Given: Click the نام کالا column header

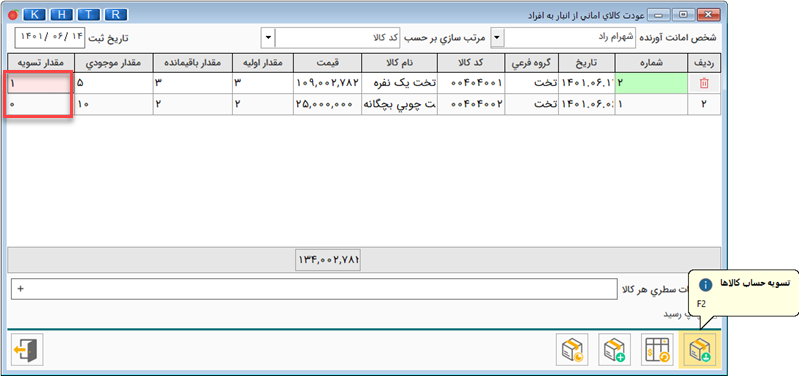Looking at the screenshot, I should [x=399, y=63].
